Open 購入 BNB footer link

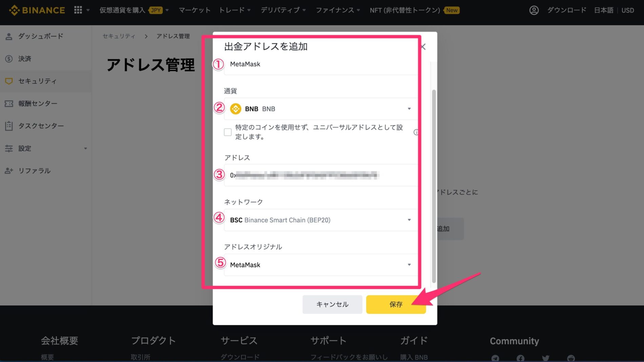(x=414, y=357)
